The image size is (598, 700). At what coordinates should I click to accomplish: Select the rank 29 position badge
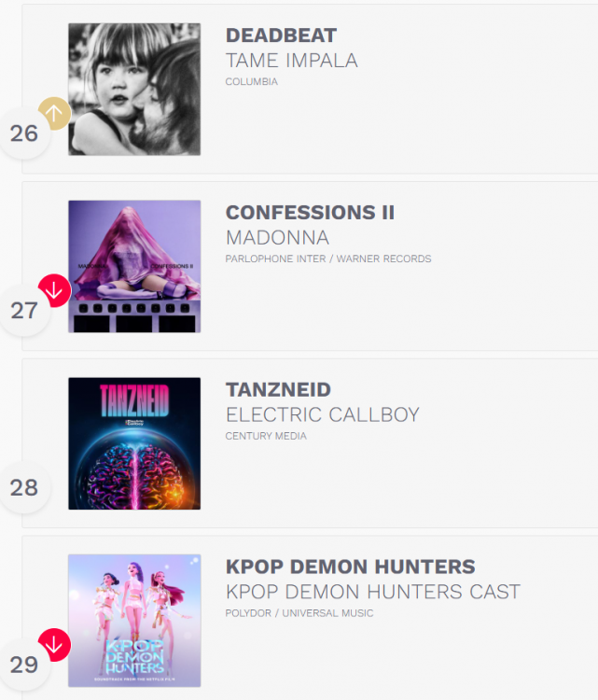tap(24, 665)
